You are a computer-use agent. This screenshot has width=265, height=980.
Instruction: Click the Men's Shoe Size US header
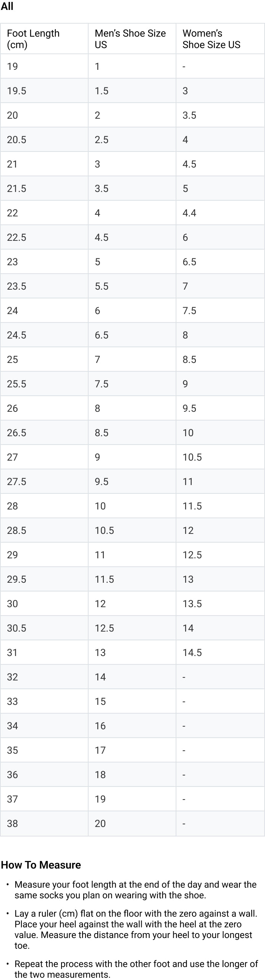[x=132, y=39]
